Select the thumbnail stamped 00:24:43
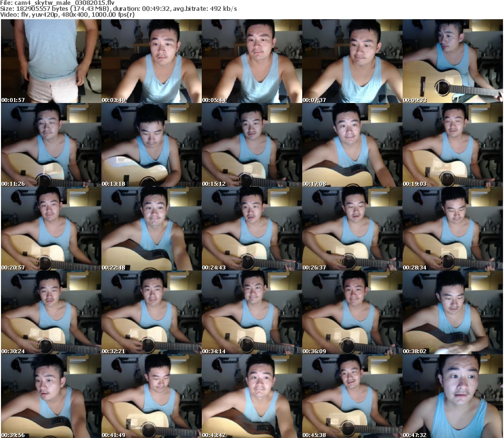This screenshot has width=504, height=438. [x=252, y=229]
